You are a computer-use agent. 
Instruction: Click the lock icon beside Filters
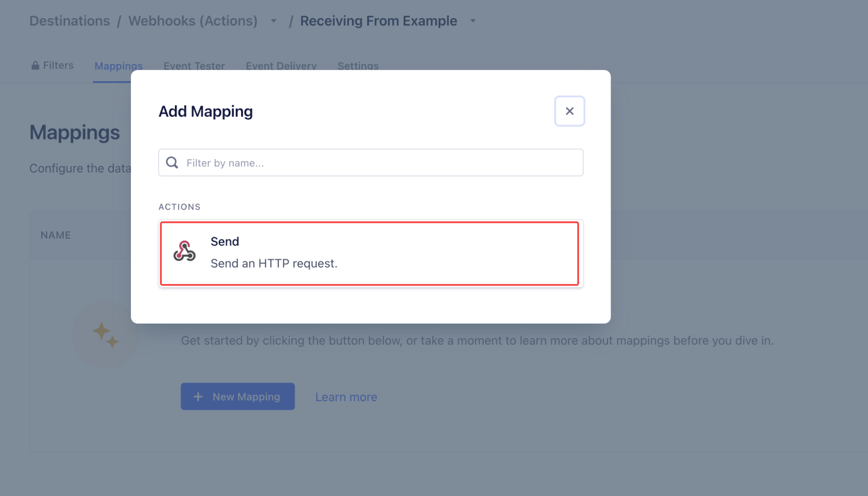coord(35,66)
